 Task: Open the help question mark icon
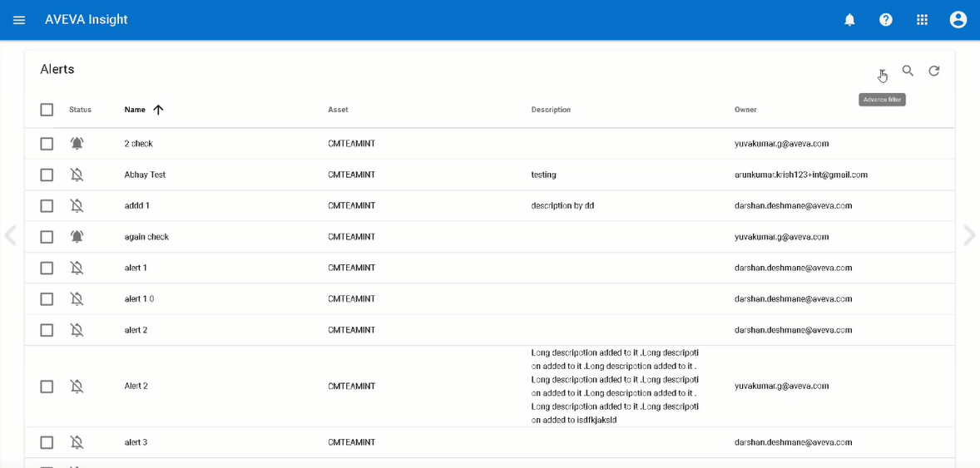point(885,20)
